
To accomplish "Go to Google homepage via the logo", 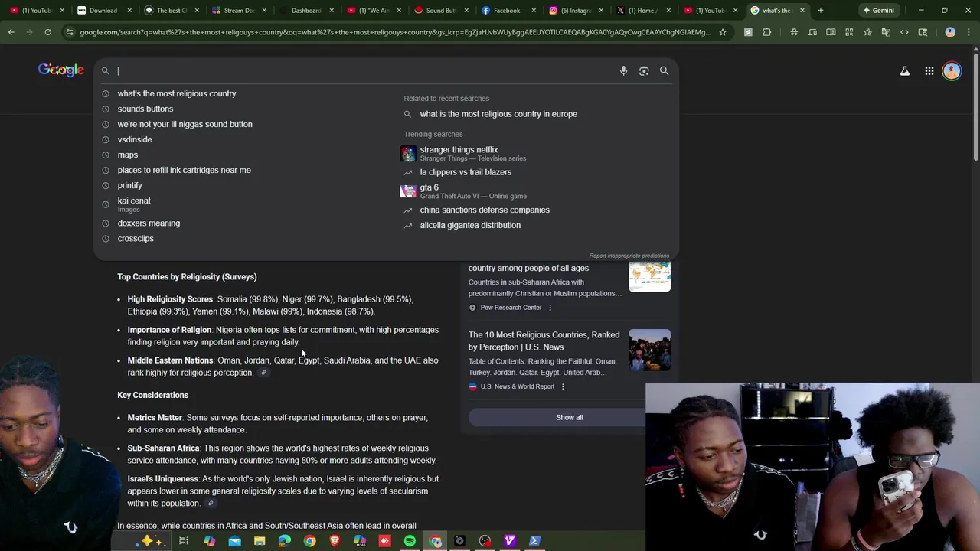I will coord(61,70).
